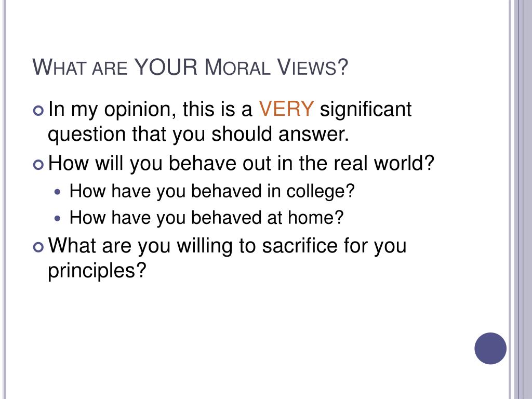Click the text 'How have you behaved at home?'
Image resolution: width=532 pixels, height=399 pixels.
pyautogui.click(x=207, y=218)
